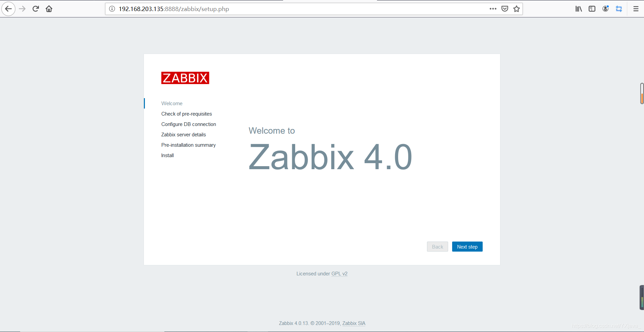This screenshot has width=644, height=332.
Task: Click the ZABBIX red logo
Action: point(185,78)
